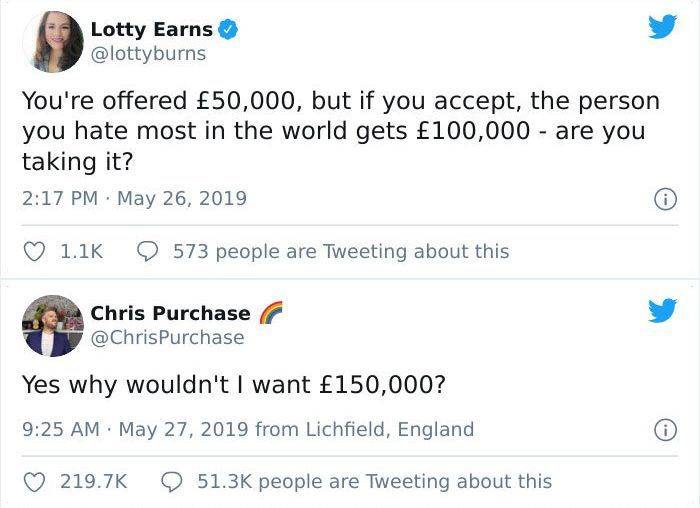Click the Twitter bird icon on Lotty's tweet
Viewport: 700px width, 508px height.
pyautogui.click(x=661, y=26)
